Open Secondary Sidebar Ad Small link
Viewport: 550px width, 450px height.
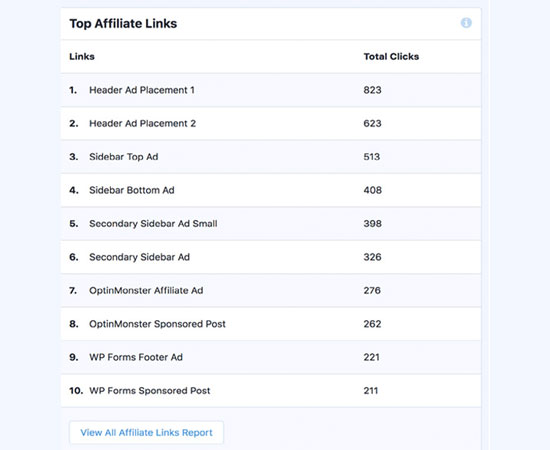pos(153,224)
